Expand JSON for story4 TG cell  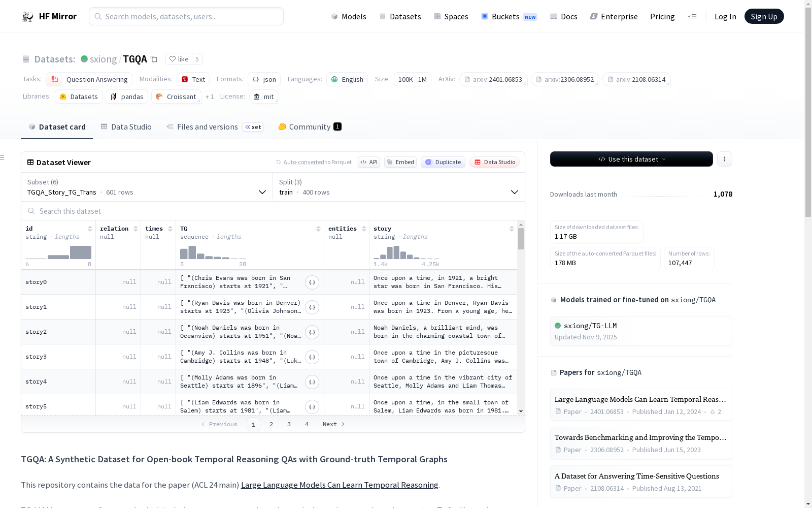coord(312,382)
